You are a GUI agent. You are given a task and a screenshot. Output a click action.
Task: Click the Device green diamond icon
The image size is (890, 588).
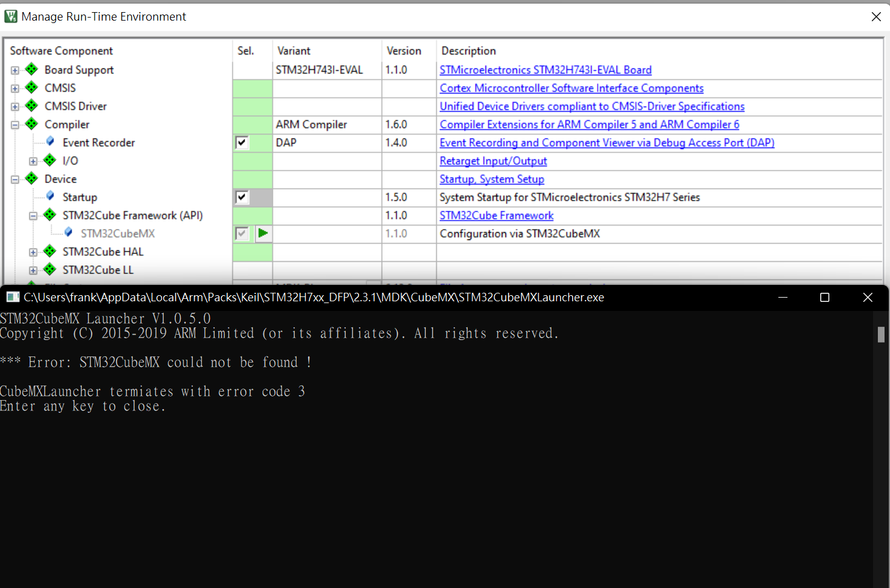[32, 179]
